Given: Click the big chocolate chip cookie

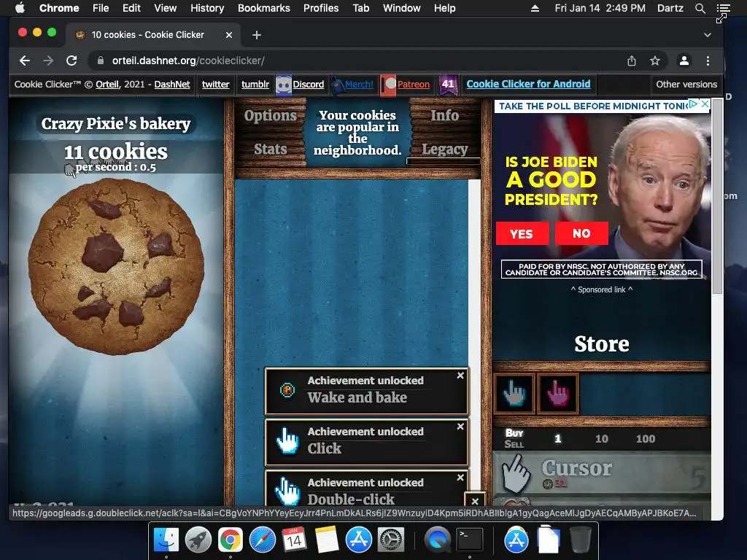Looking at the screenshot, I should (x=116, y=267).
